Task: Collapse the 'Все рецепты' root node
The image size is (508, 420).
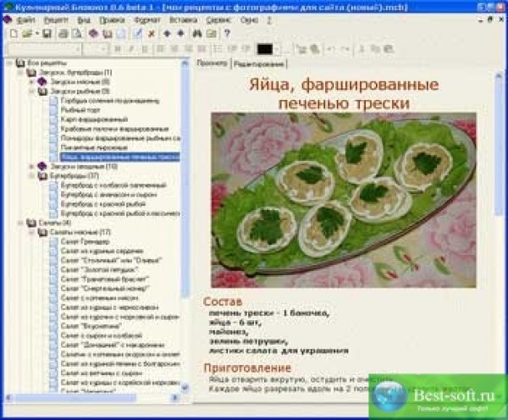Action: click(9, 63)
